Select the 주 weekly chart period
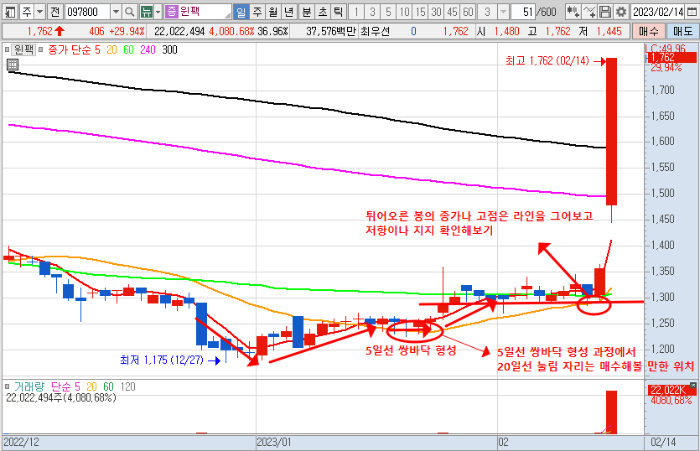 pos(257,12)
